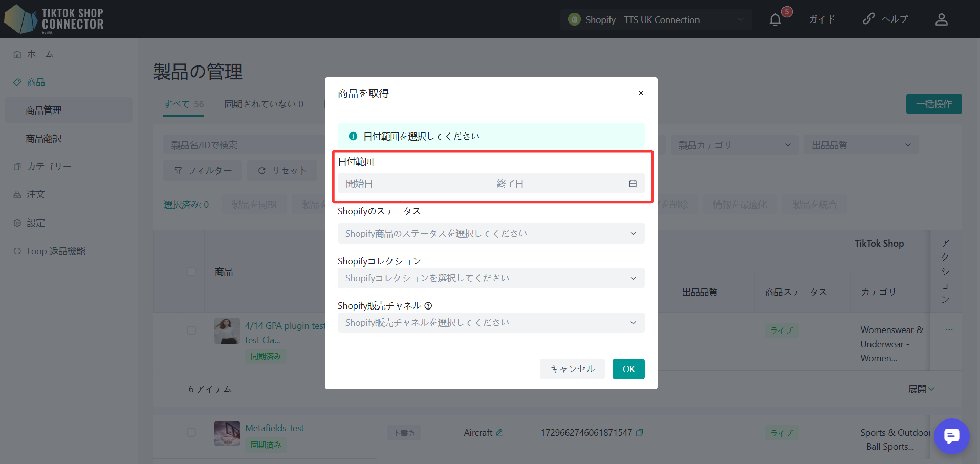Viewport: 980px width, 464px height.
Task: Click the calendar icon in date range field
Action: (633, 184)
